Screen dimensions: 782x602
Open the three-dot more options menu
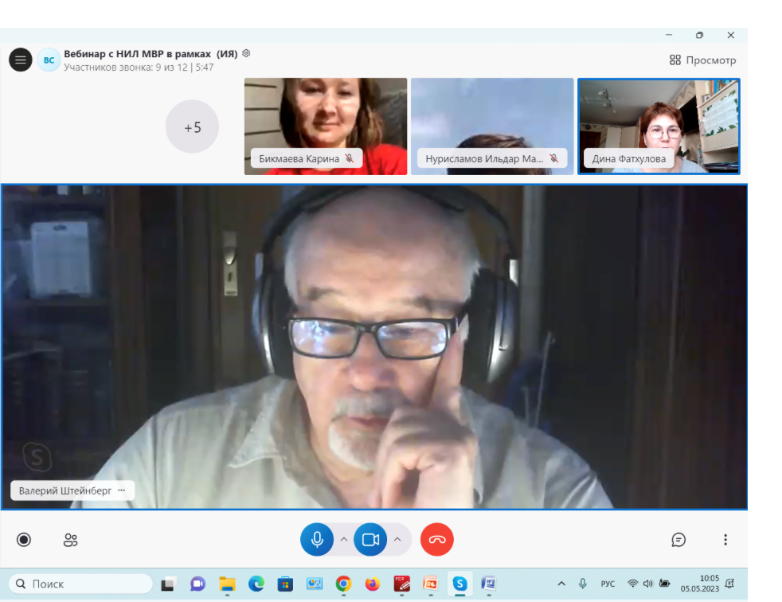pyautogui.click(x=725, y=540)
